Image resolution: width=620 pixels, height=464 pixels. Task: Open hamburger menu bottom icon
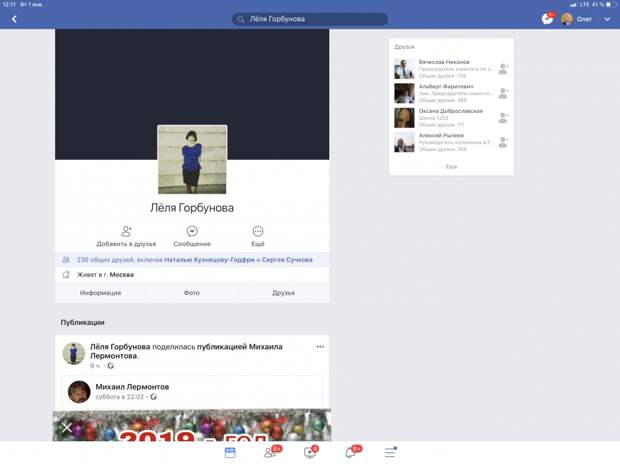point(390,452)
